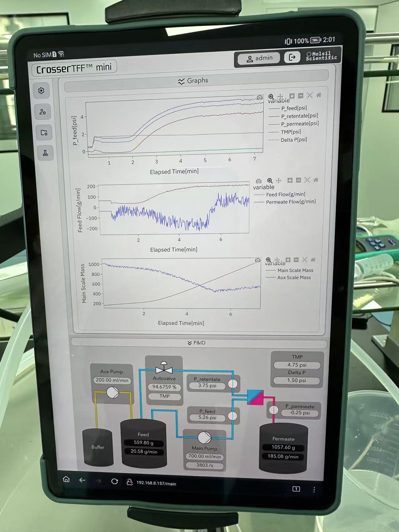
Task: Zoom in on the scale mass graph
Action: [x=288, y=259]
